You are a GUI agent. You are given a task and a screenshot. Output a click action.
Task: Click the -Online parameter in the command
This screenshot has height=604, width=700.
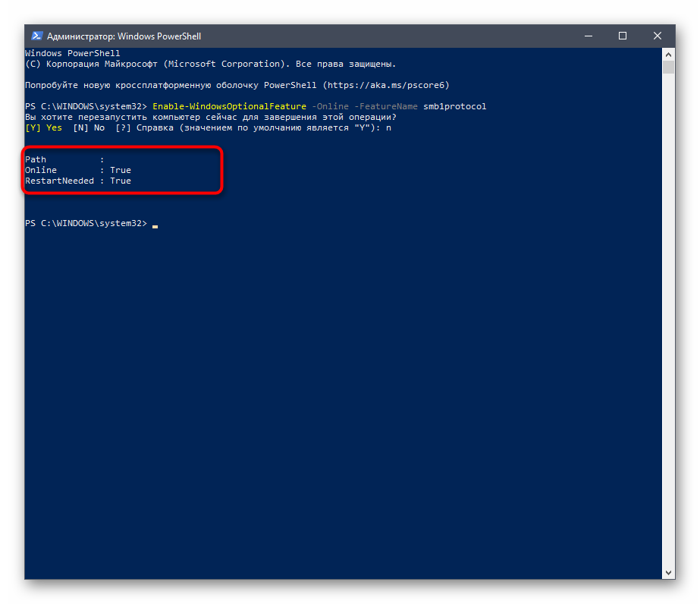(330, 106)
